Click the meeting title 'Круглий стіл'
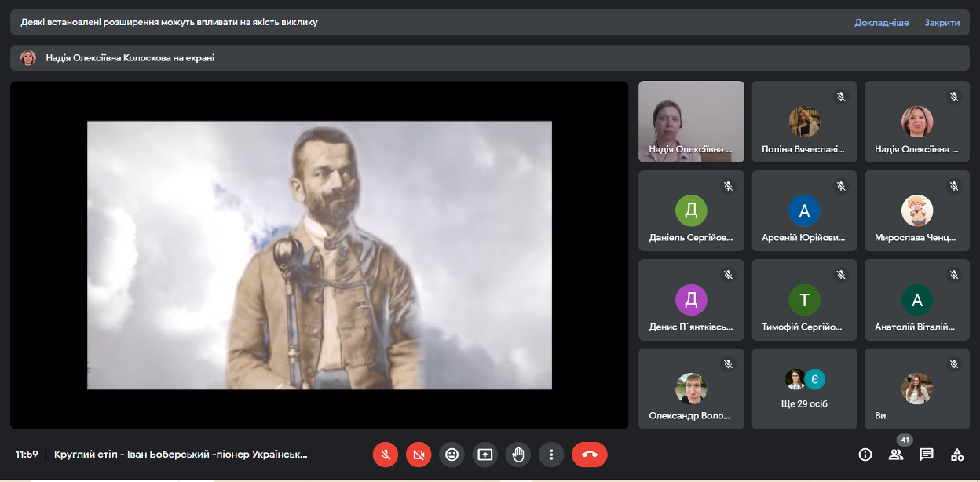 (x=181, y=455)
